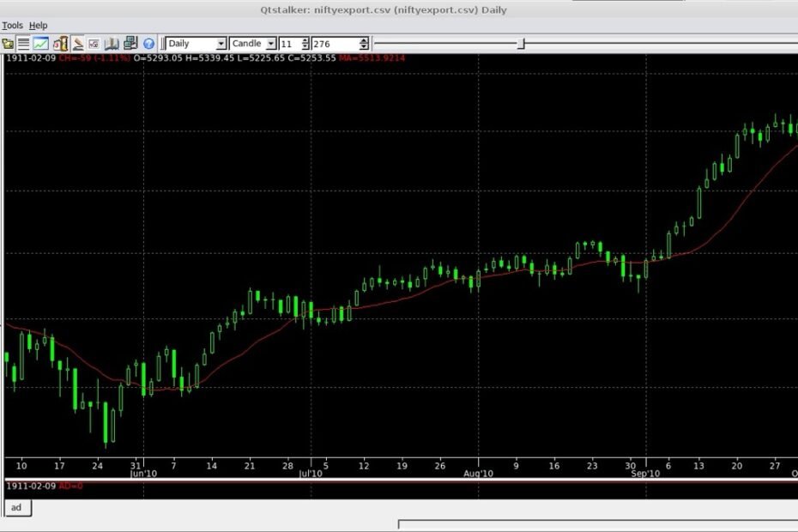Viewport: 798px width, 532px height.
Task: Toggle the draw/pen tool icon
Action: [x=78, y=44]
